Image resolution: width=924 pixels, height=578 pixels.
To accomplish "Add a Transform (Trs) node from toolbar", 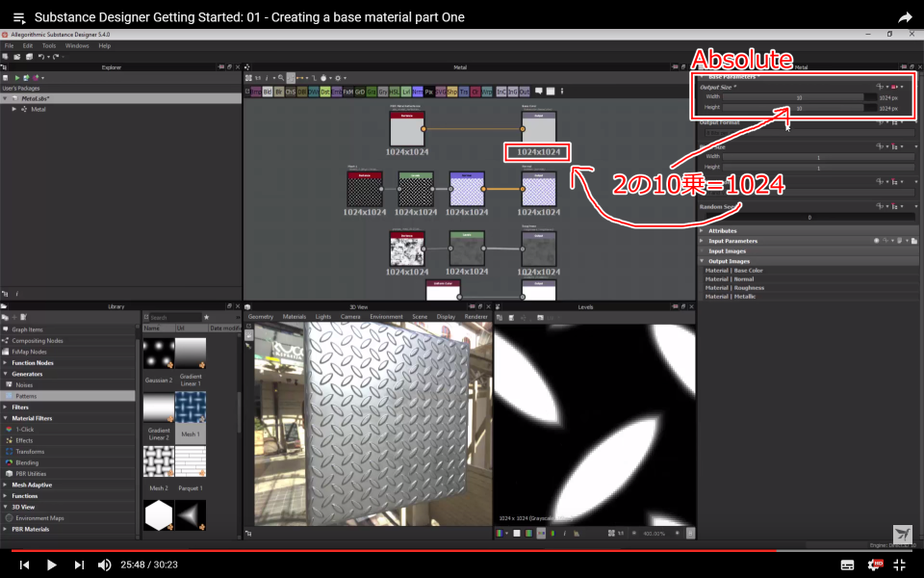I will (x=464, y=92).
